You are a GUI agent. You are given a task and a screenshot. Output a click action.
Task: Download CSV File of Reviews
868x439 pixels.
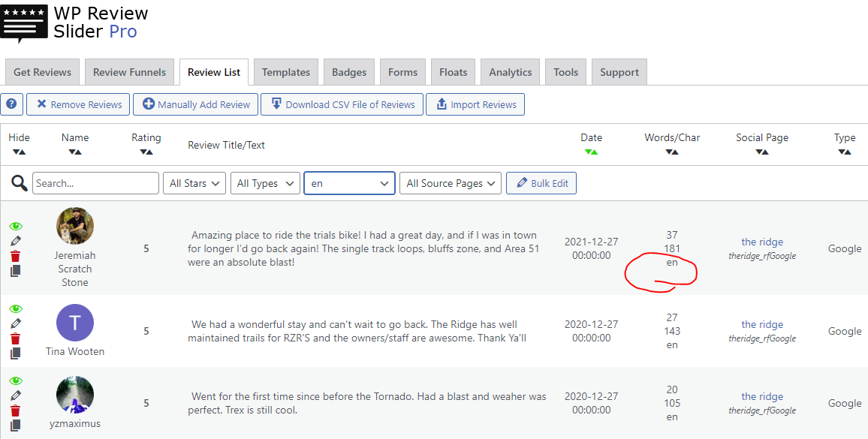coord(342,104)
